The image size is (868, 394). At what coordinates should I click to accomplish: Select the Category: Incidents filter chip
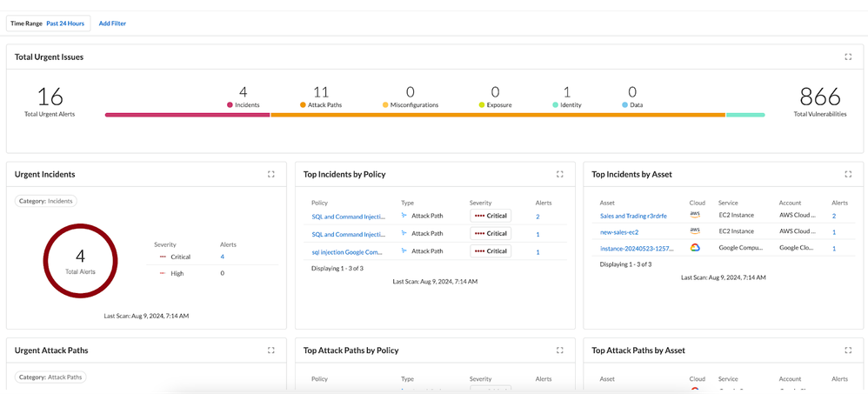pos(46,201)
